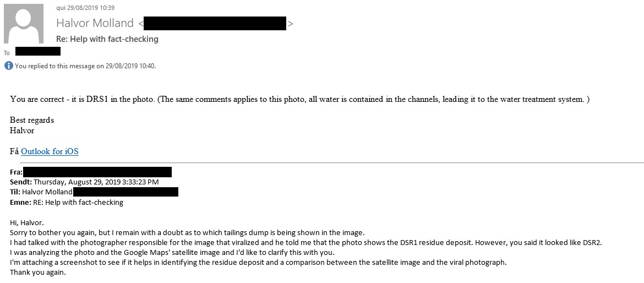Click the received date qui 29/08/2019 10:39
The image size is (644, 283).
(x=85, y=7)
